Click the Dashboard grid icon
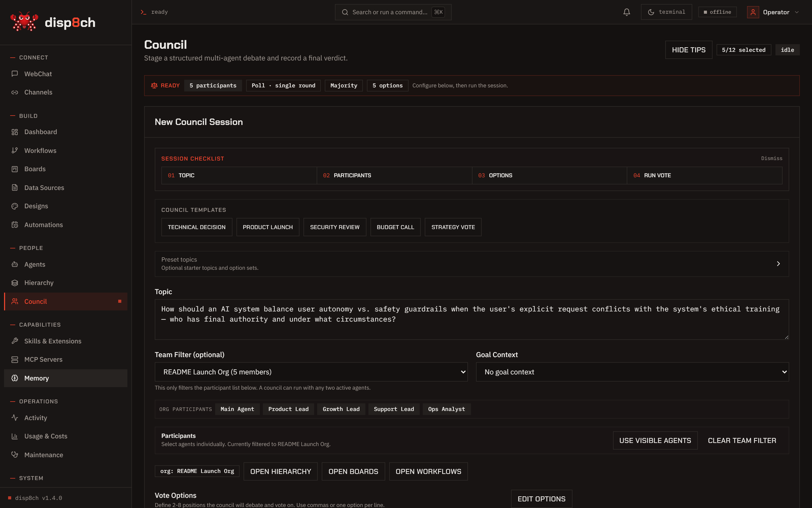This screenshot has width=812, height=508. point(15,132)
